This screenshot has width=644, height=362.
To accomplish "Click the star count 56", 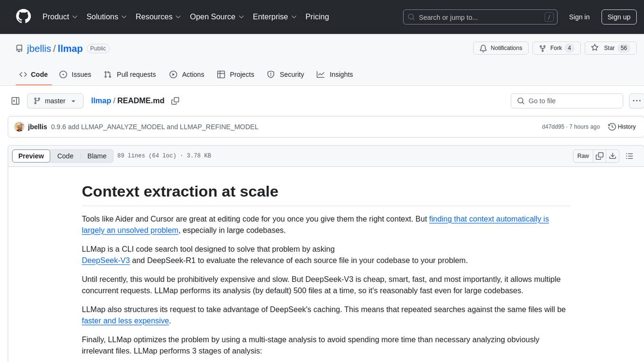I will pos(624,48).
